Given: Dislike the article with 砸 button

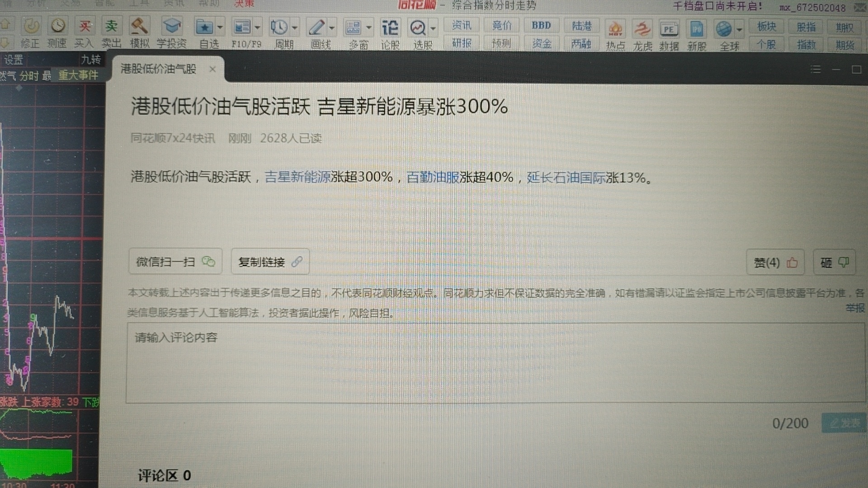Looking at the screenshot, I should pyautogui.click(x=834, y=263).
